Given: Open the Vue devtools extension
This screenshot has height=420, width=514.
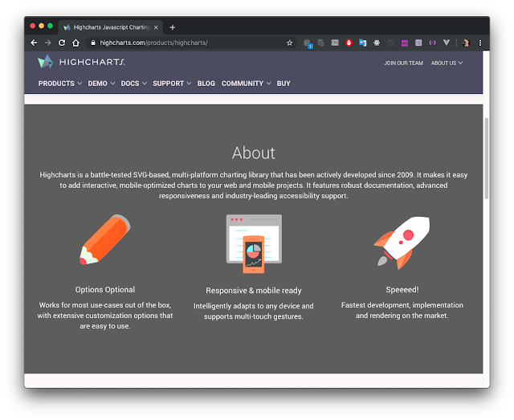Looking at the screenshot, I should point(447,43).
